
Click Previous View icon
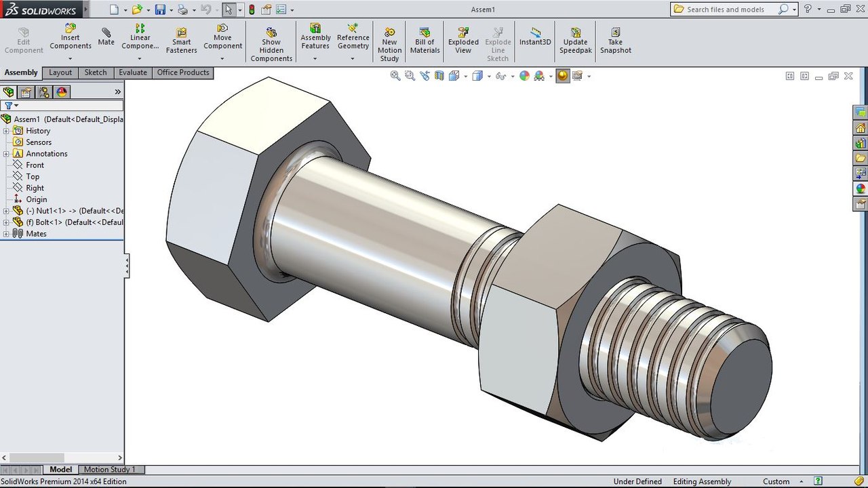click(425, 76)
